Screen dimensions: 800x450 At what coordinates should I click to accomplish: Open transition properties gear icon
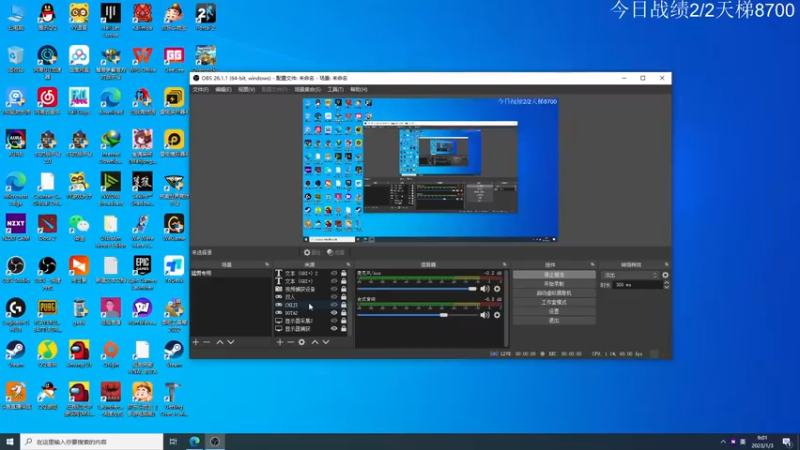click(x=665, y=275)
